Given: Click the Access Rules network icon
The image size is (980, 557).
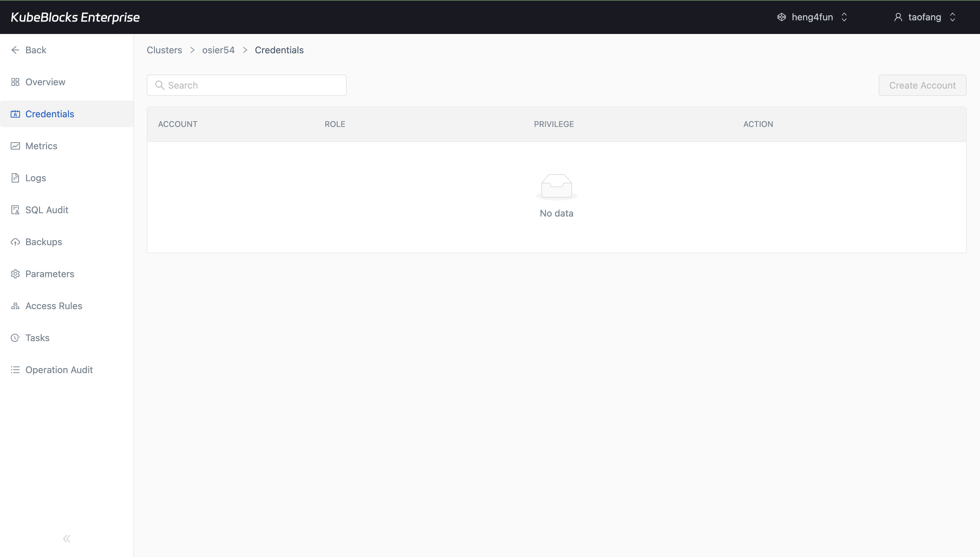Looking at the screenshot, I should click(x=15, y=306).
